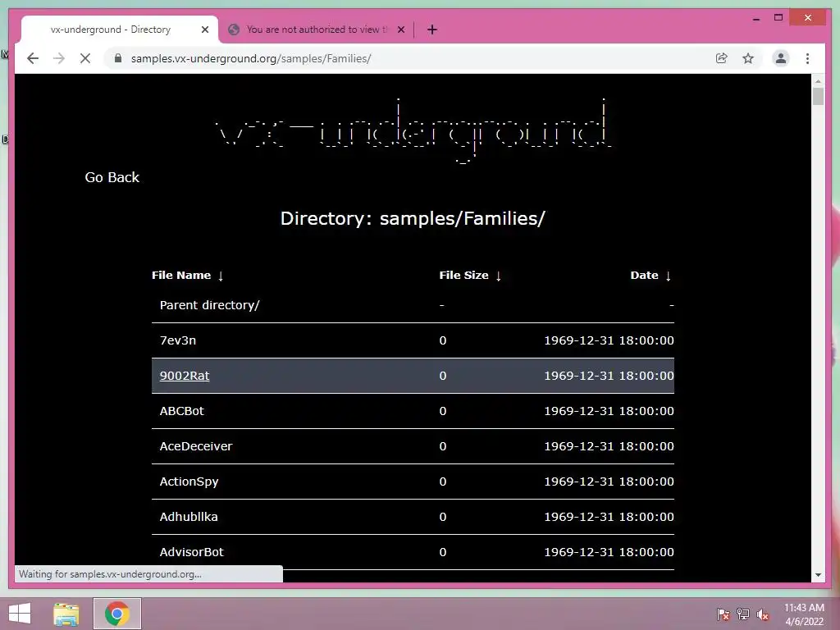Open a new tab with plus button
The height and width of the screenshot is (630, 840).
(x=432, y=30)
